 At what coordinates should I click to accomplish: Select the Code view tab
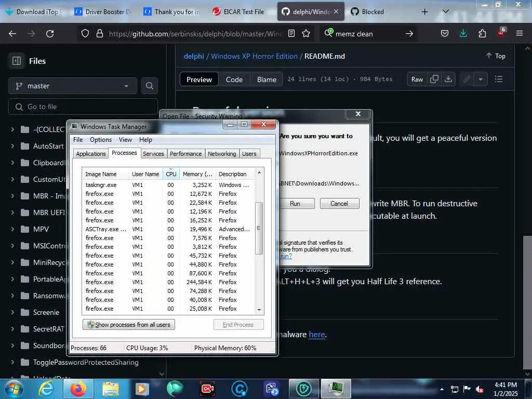point(234,79)
